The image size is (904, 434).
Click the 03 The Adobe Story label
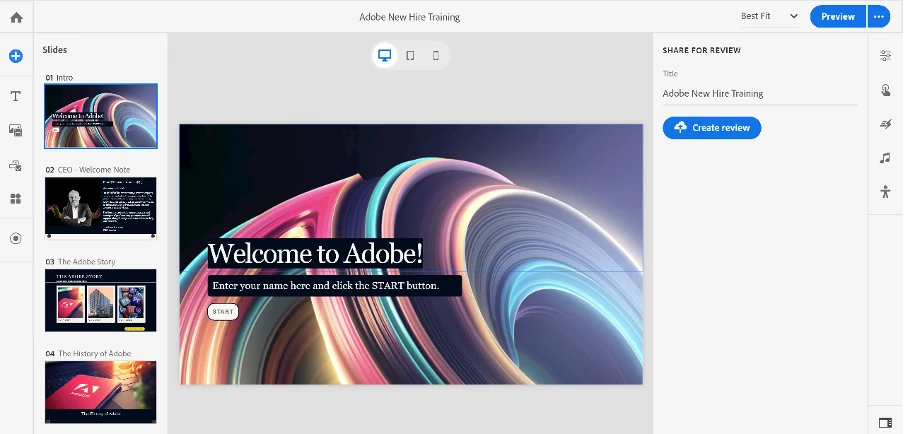coord(80,262)
